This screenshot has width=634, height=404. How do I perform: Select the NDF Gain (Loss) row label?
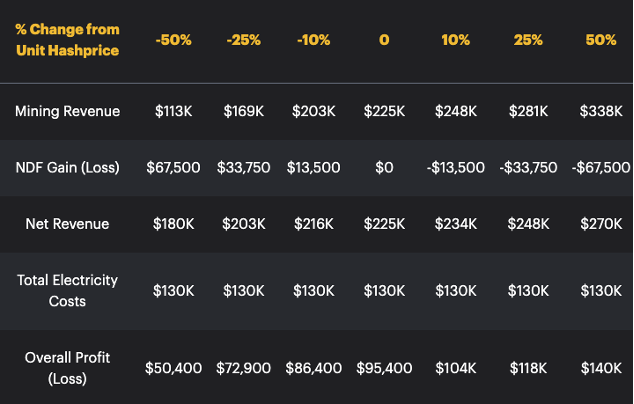point(67,167)
